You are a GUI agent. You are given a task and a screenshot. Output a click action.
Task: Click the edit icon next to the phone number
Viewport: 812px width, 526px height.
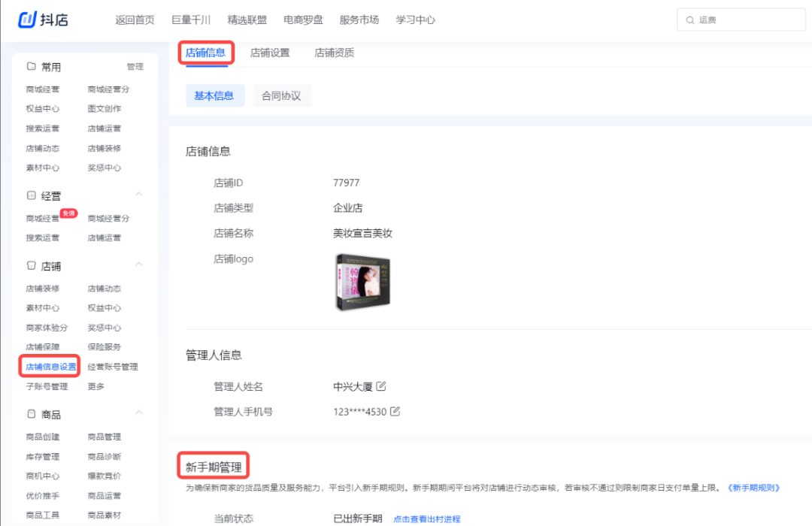pos(395,411)
